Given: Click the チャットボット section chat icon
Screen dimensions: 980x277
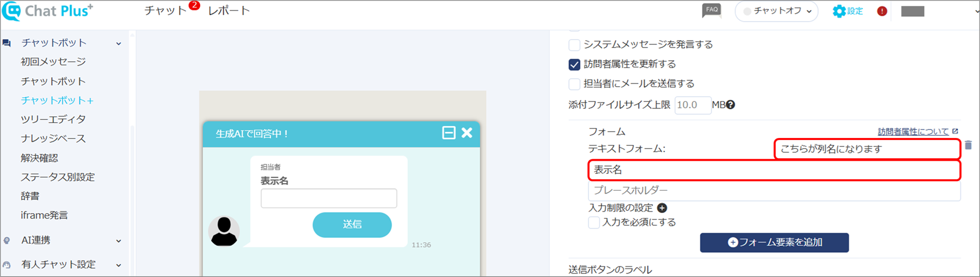Looking at the screenshot, I should click(x=7, y=43).
